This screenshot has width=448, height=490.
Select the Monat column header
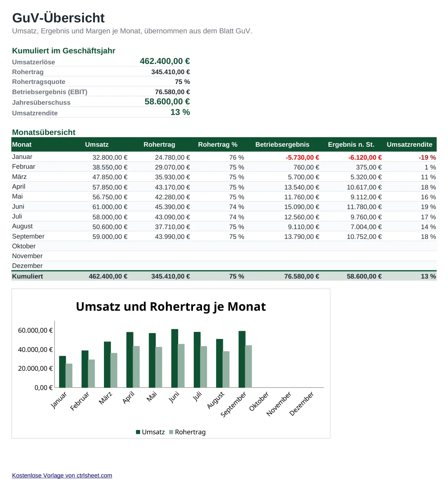point(22,144)
